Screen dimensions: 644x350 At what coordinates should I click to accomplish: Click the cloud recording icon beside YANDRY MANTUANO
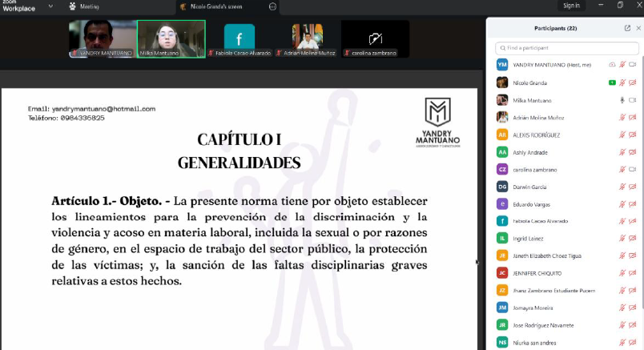click(x=612, y=64)
